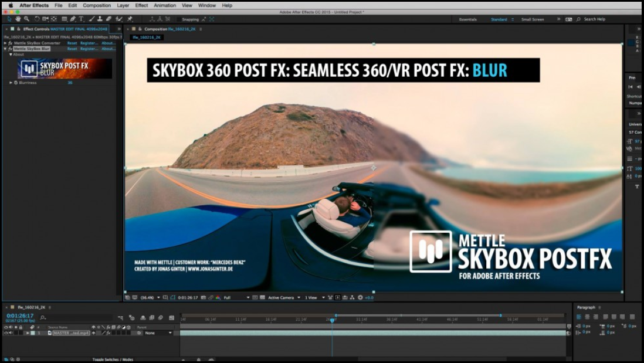
Task: Select the Eraser tool
Action: tap(109, 19)
